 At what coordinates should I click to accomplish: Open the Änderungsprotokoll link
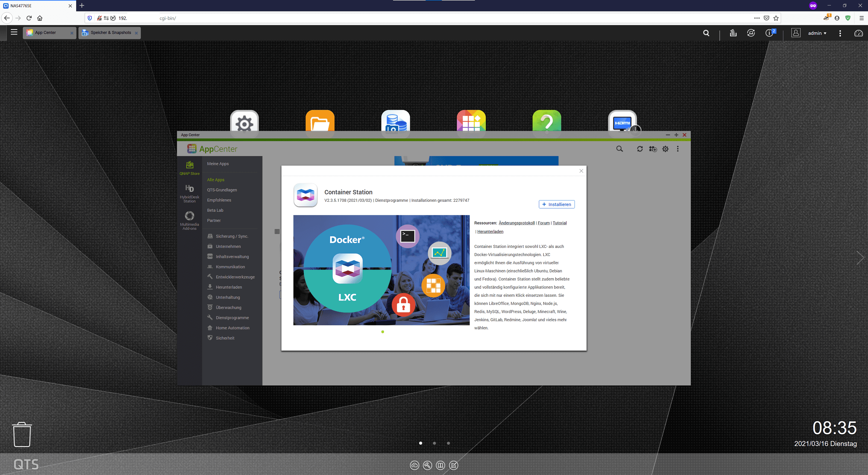click(517, 223)
